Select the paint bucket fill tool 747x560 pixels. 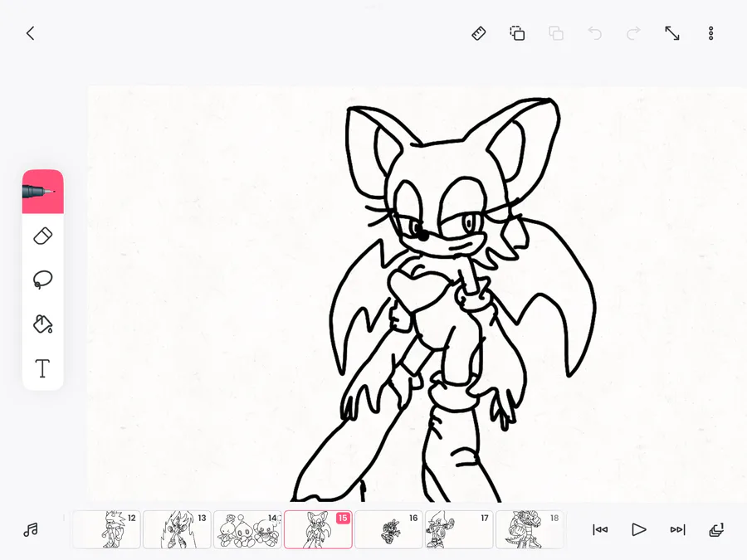[x=43, y=324]
